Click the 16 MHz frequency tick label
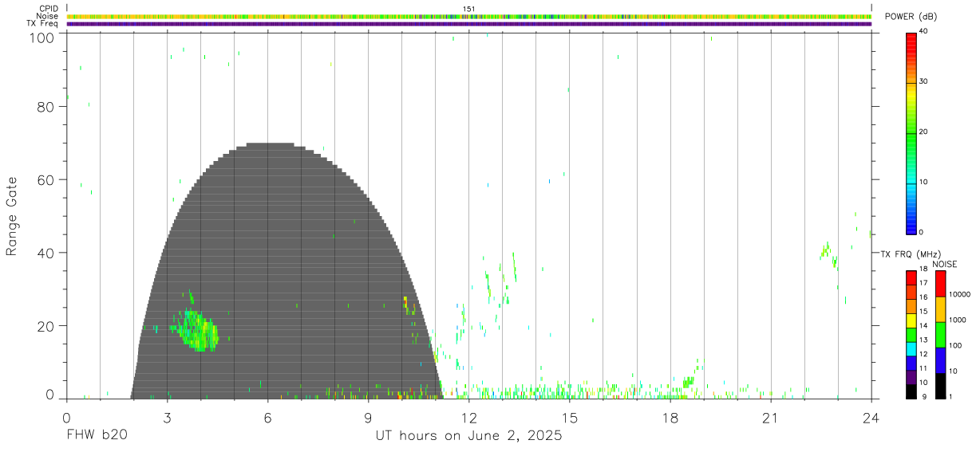Viewport: 980px width, 452px height. click(923, 297)
